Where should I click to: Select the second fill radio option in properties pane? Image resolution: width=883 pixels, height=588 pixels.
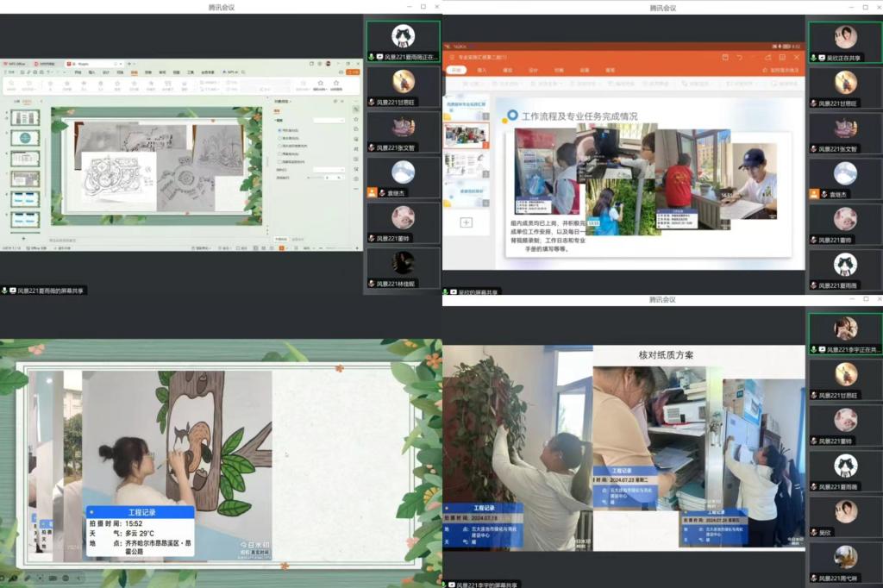(280, 138)
